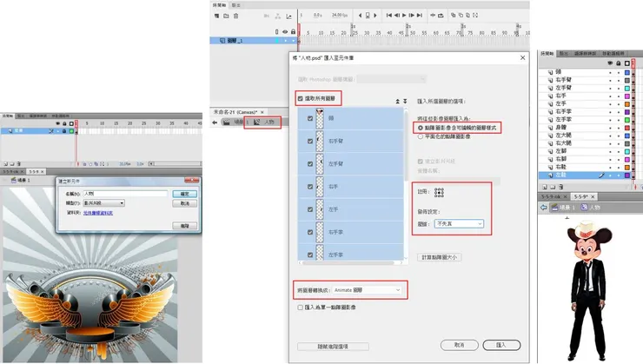The height and width of the screenshot is (364, 643).
Task: Click the 頭 layer thumbnail in import list
Action: (320, 118)
